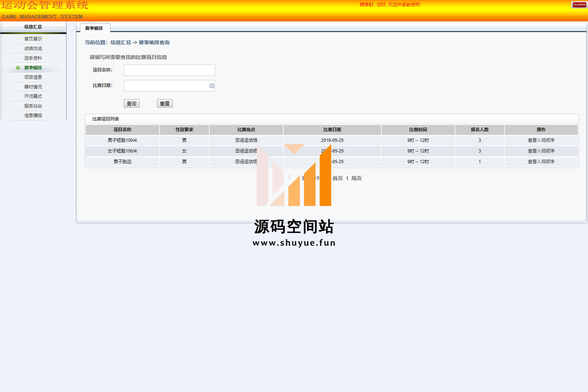588x392 pixels.
Task: Click 信息汇总 in the breadcrumb
Action: coord(121,43)
